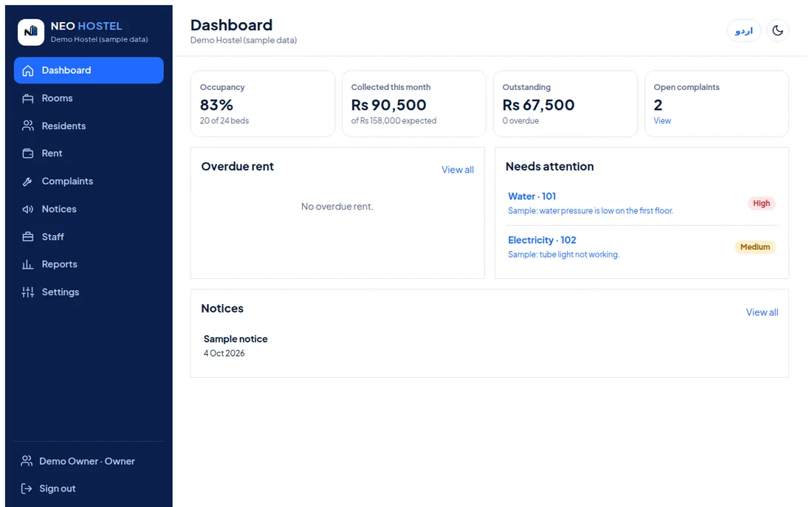Click 'No overdue rent.' message
Image resolution: width=812 pixels, height=507 pixels.
point(337,206)
